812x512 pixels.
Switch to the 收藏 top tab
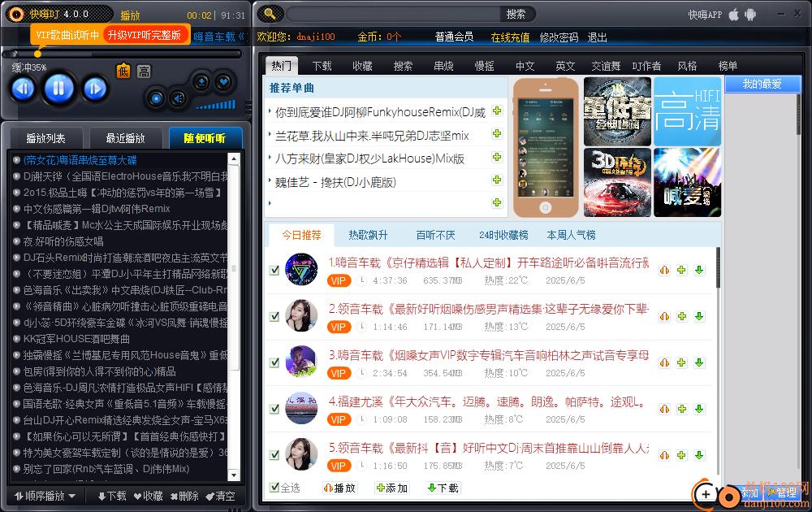click(x=362, y=66)
